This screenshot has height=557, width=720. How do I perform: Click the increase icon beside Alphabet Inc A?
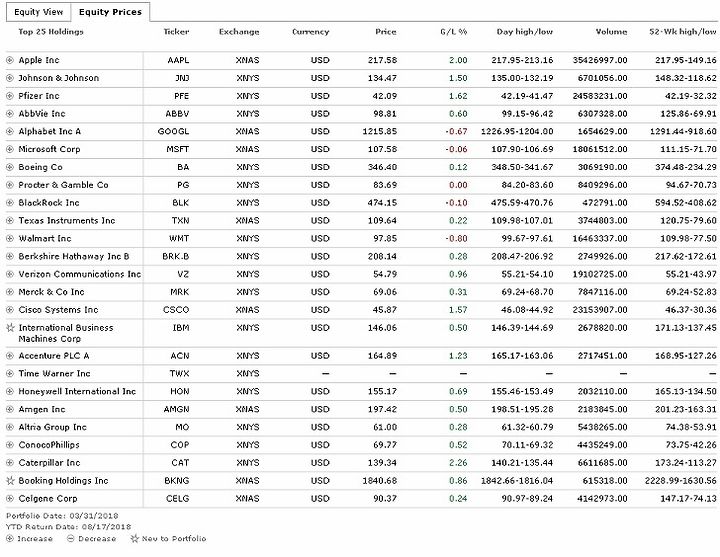[10, 131]
